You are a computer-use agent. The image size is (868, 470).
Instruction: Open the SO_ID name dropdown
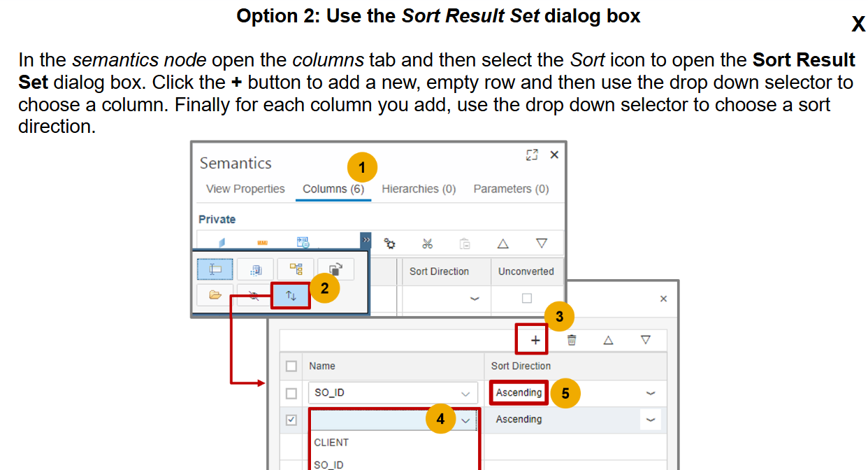pos(465,393)
